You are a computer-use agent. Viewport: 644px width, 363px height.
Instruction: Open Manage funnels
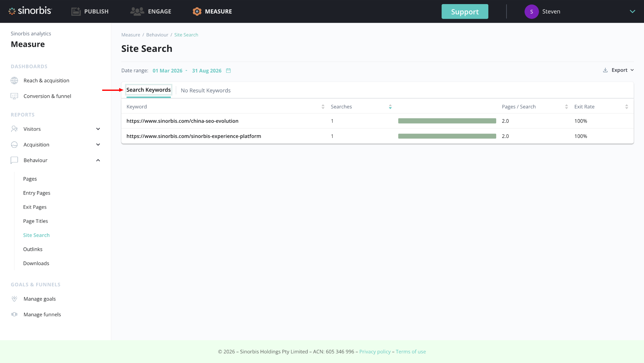pyautogui.click(x=42, y=315)
